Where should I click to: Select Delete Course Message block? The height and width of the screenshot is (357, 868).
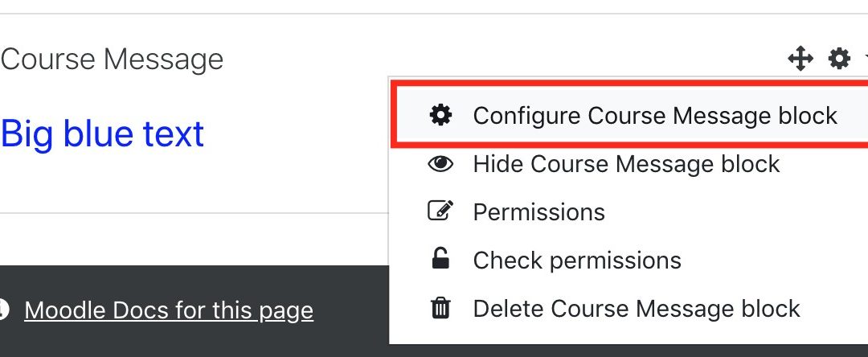[637, 308]
